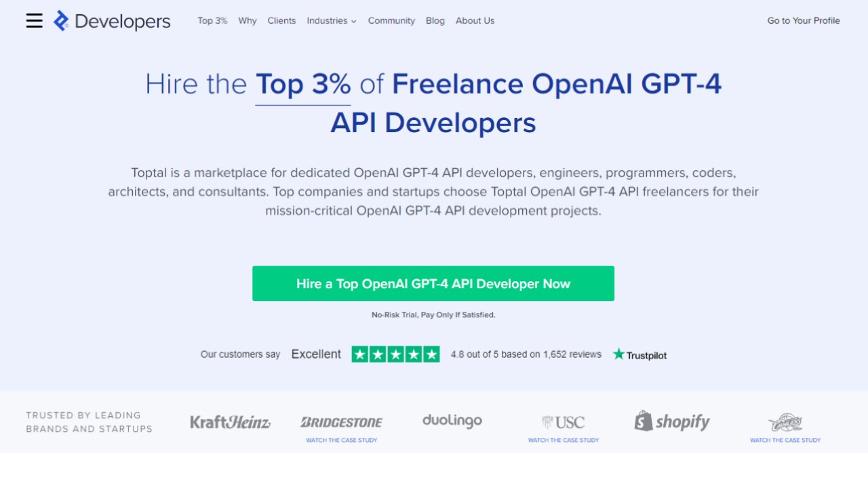This screenshot has width=868, height=488.
Task: Hire a Top OpenAI GPT-4 API Developer Now
Action: pyautogui.click(x=433, y=283)
